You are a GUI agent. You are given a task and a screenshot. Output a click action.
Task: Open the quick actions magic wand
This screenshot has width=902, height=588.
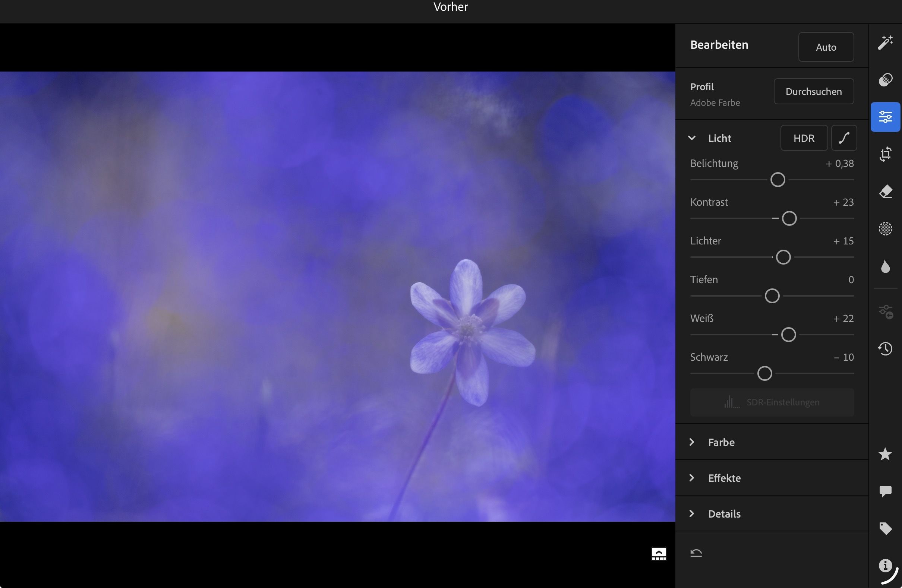point(885,42)
